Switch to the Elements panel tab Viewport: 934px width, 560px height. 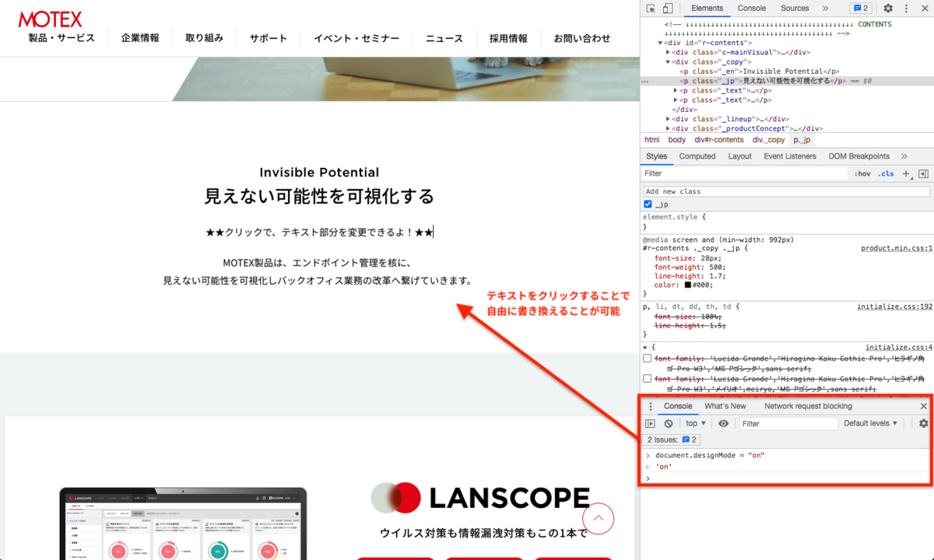coord(707,9)
